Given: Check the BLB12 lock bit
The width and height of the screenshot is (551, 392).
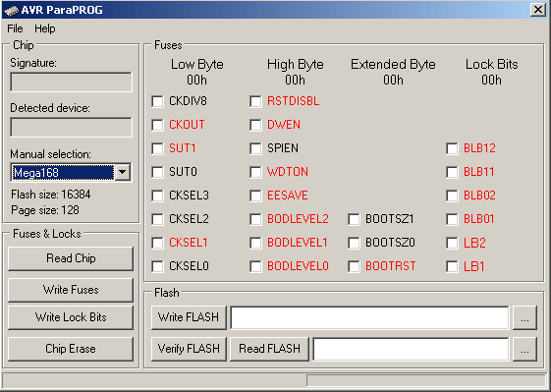Looking at the screenshot, I should (452, 148).
